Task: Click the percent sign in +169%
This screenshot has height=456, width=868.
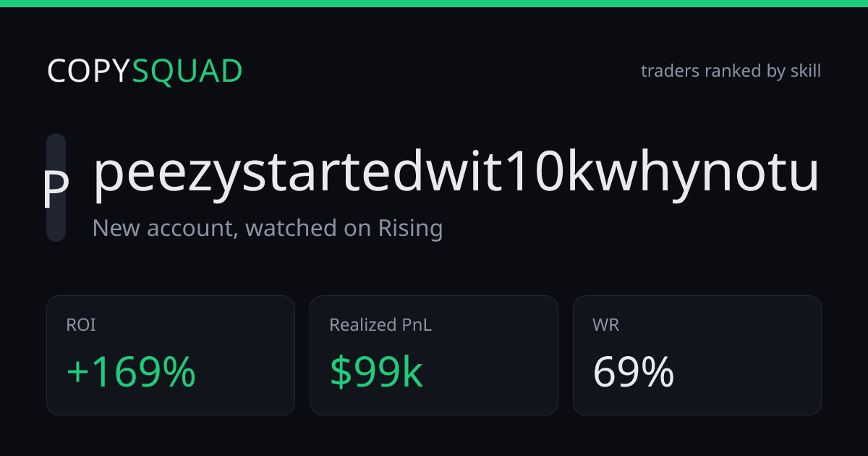Action: pos(177,372)
